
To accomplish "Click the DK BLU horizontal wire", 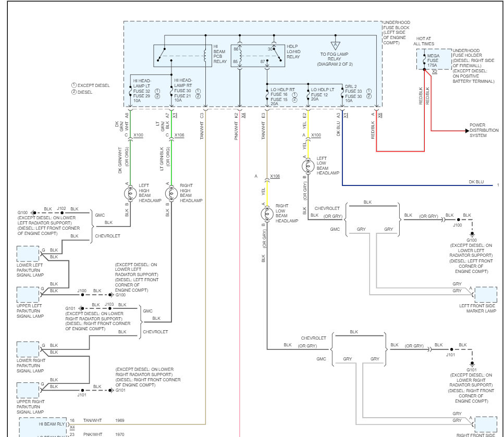I will click(x=417, y=185).
